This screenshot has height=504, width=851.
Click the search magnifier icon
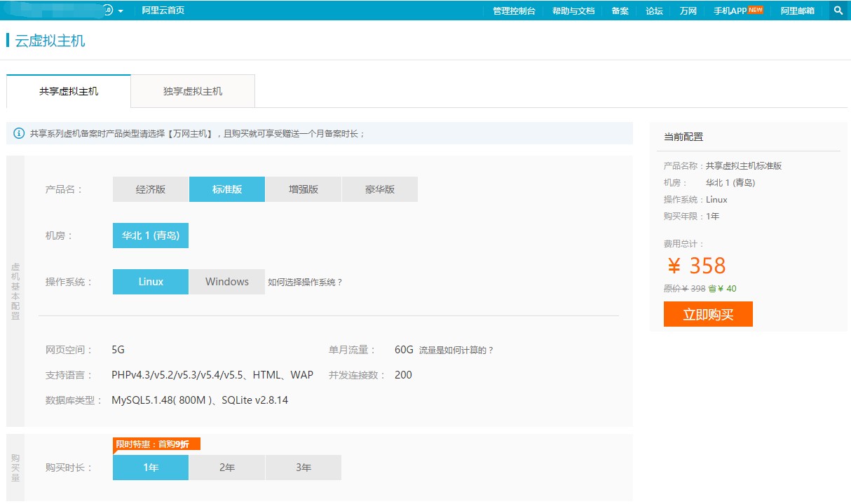(x=838, y=11)
